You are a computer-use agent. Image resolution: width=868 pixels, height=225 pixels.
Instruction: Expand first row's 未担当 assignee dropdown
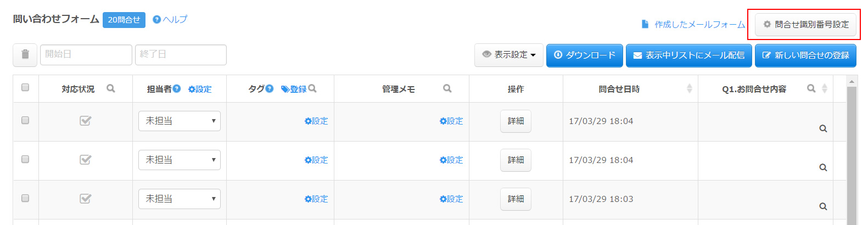pyautogui.click(x=180, y=121)
